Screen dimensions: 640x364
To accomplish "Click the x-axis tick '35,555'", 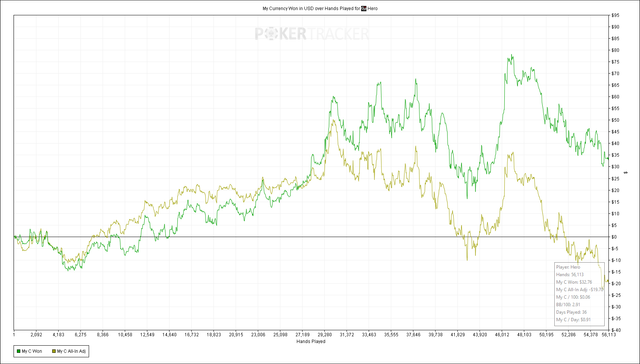I will (391, 335).
